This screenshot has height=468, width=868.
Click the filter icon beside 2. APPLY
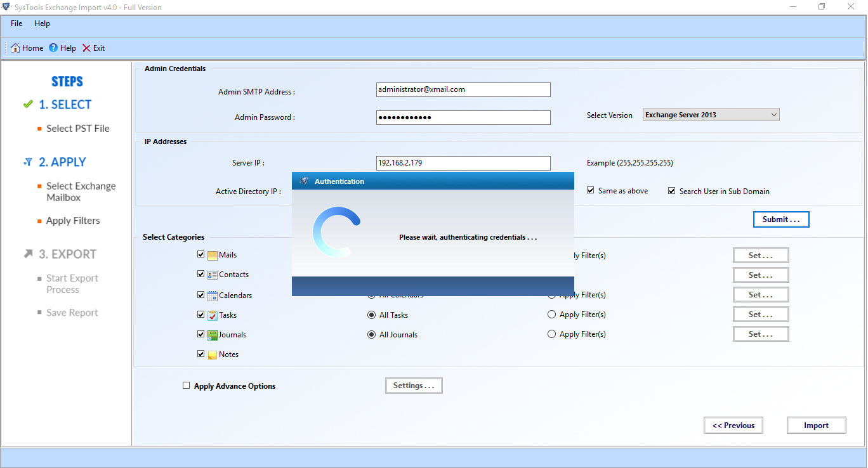click(x=28, y=162)
